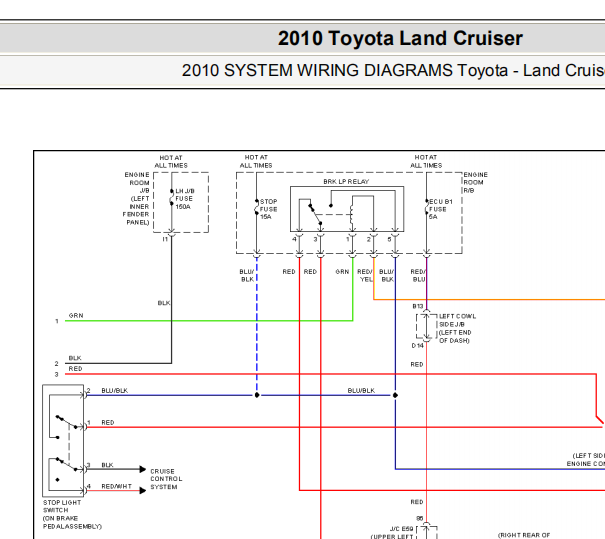605x539 pixels.
Task: Click "RED" label on wire number 3
Action: tap(75, 368)
